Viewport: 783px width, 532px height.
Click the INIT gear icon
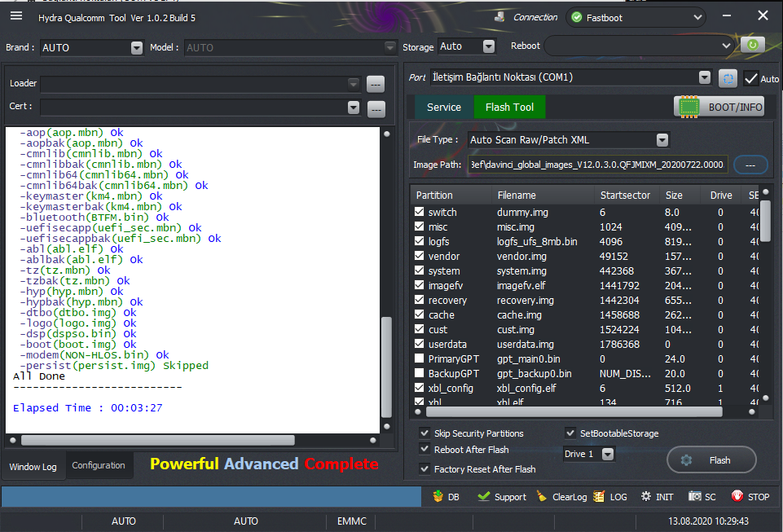point(645,496)
